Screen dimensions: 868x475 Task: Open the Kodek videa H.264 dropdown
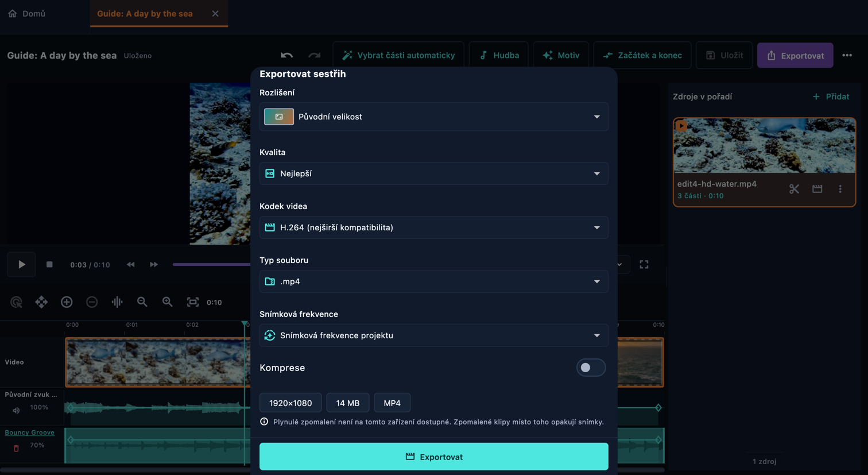[x=433, y=227]
